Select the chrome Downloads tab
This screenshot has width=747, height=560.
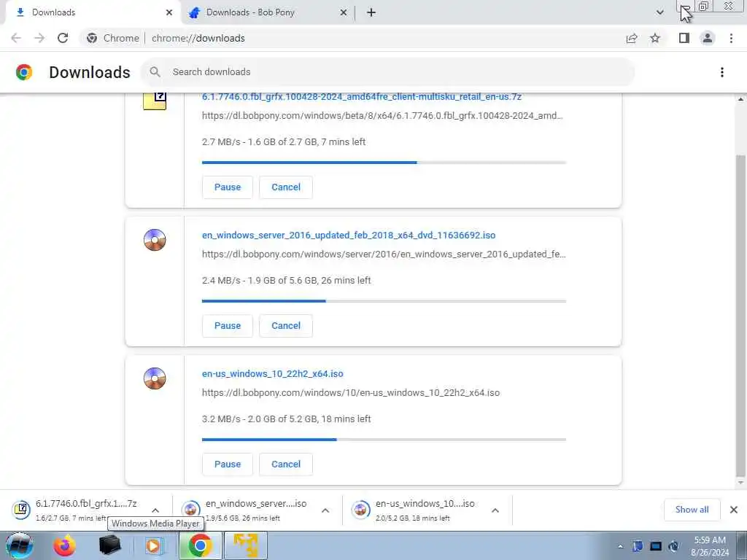93,12
